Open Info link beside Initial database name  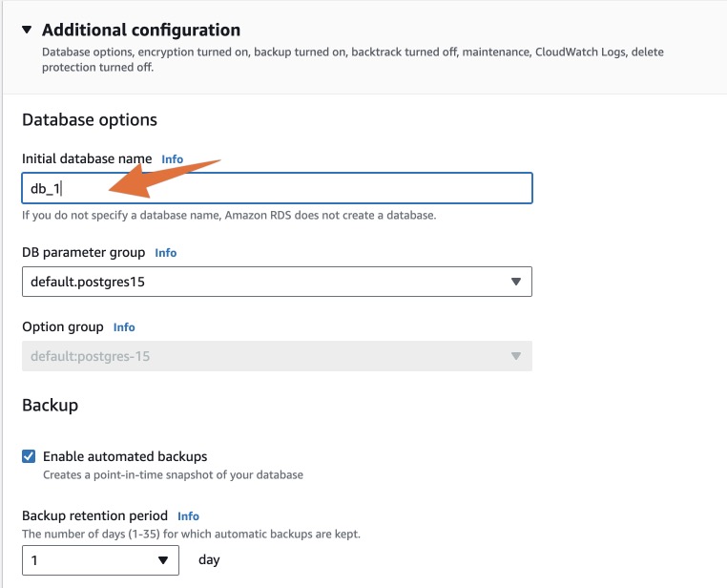pos(172,159)
